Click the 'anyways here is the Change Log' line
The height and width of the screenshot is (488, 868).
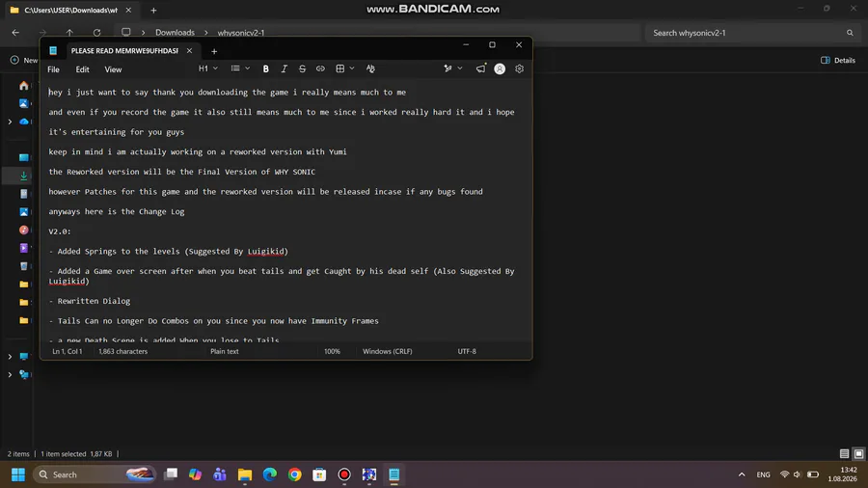117,211
